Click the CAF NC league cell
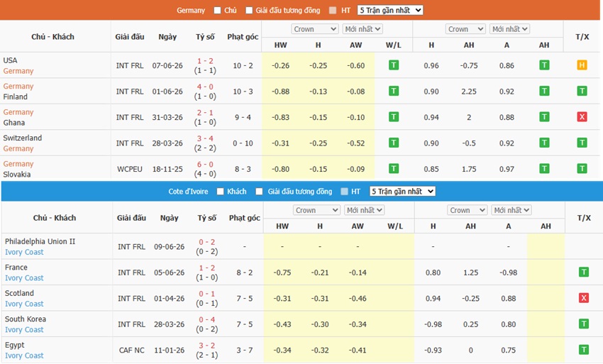This screenshot has width=603, height=364. [x=131, y=350]
